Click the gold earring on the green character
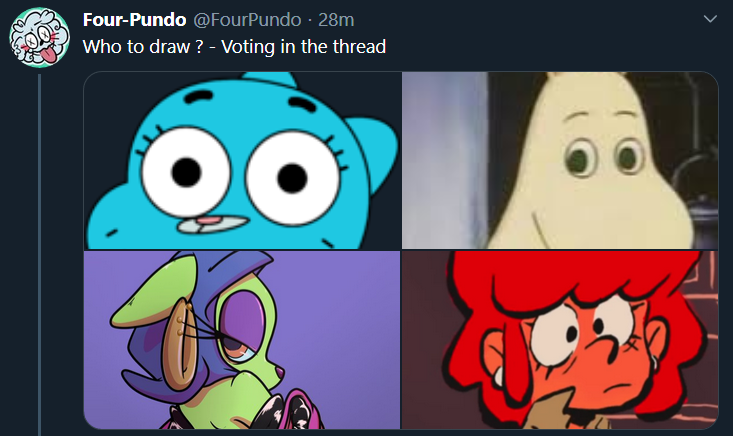 coord(179,318)
